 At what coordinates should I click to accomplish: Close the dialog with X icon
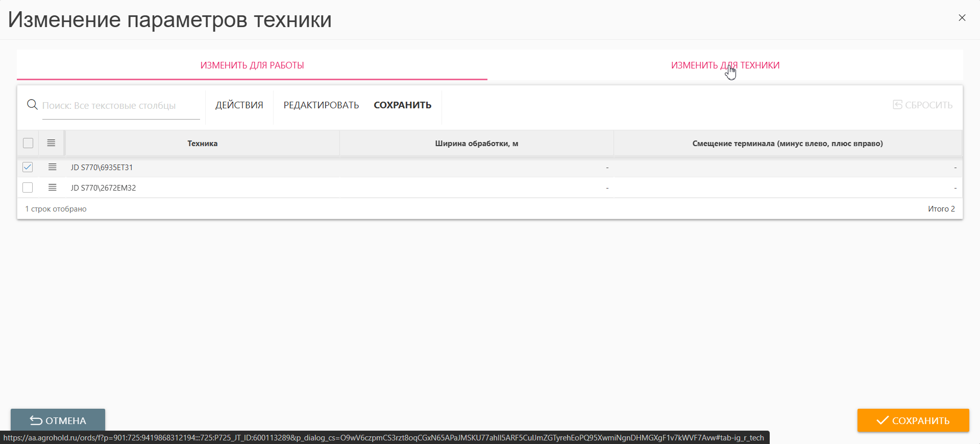(962, 18)
